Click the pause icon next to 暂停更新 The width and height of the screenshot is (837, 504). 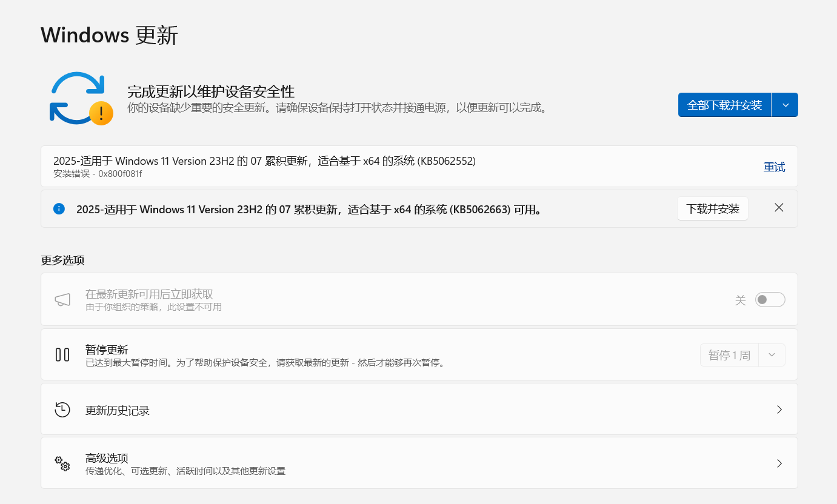62,355
